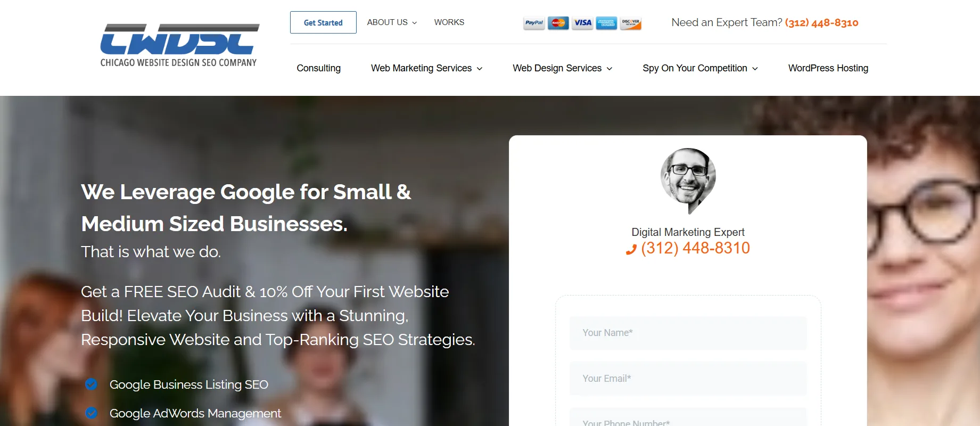Screen dimensions: 980x426
Task: Click the VISA payment icon
Action: (582, 23)
